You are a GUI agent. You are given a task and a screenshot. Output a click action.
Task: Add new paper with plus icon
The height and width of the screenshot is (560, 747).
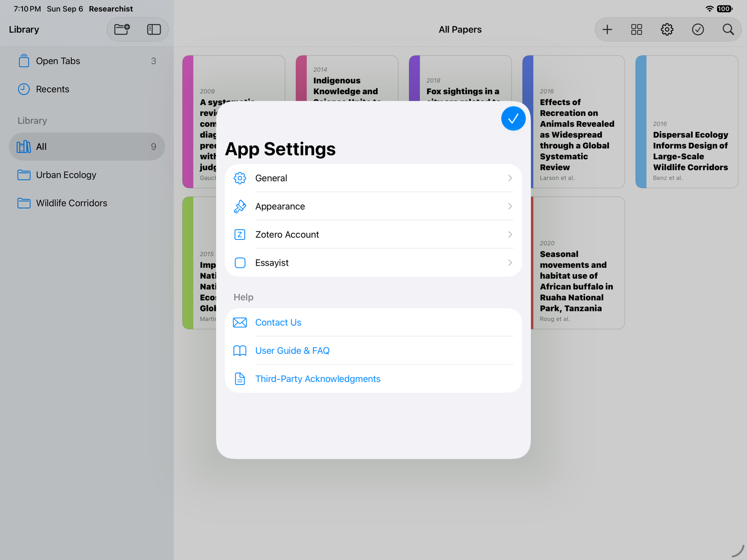(x=607, y=29)
